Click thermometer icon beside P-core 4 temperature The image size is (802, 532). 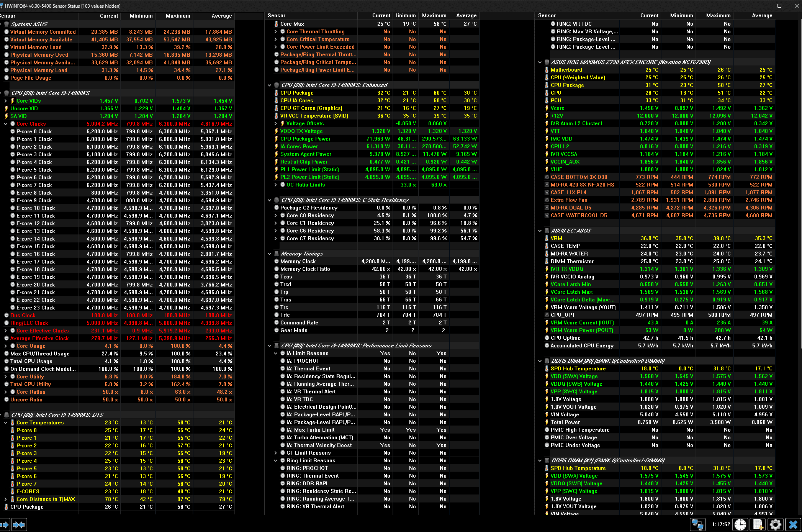click(12, 461)
